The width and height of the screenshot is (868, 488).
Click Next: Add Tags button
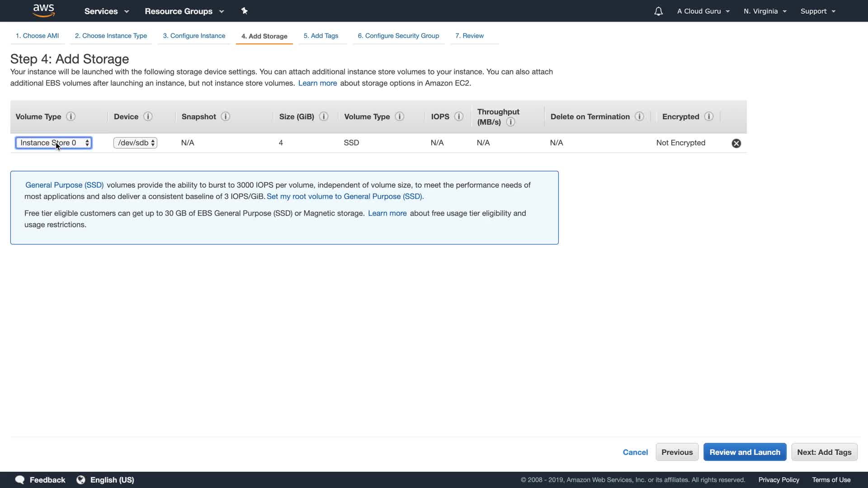point(824,452)
